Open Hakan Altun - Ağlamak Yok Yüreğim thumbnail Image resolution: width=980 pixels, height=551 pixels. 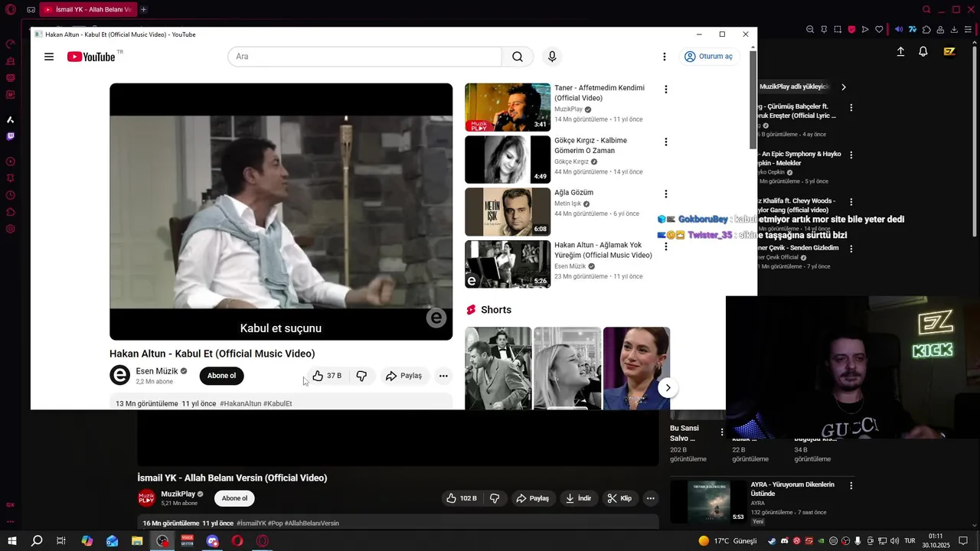point(508,264)
